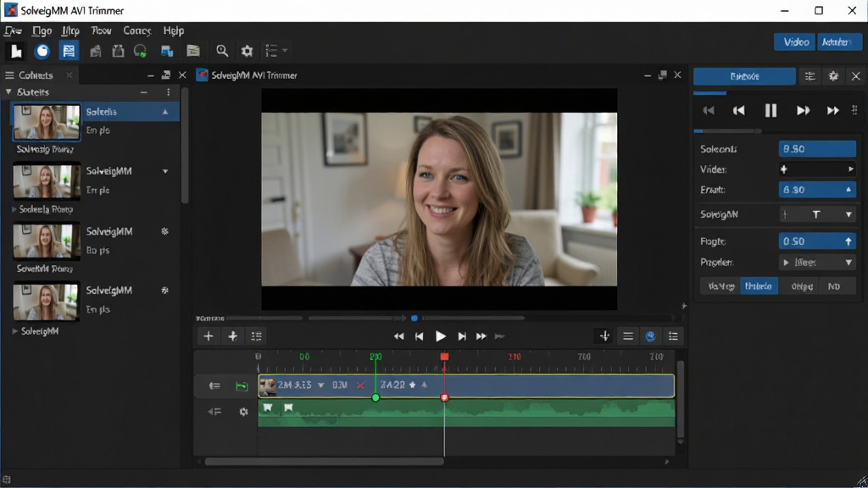This screenshot has width=868, height=488.
Task: Select the first clip thumbnail Solvelis
Action: (47, 122)
